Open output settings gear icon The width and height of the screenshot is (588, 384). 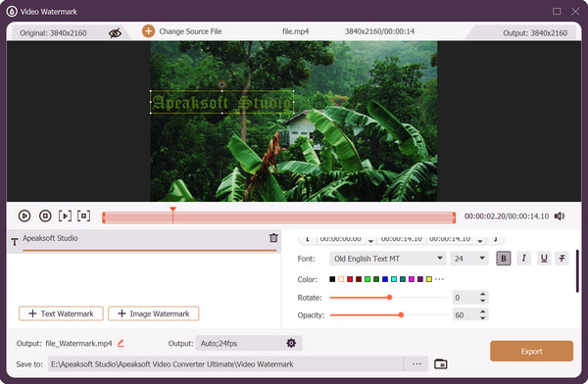click(291, 343)
